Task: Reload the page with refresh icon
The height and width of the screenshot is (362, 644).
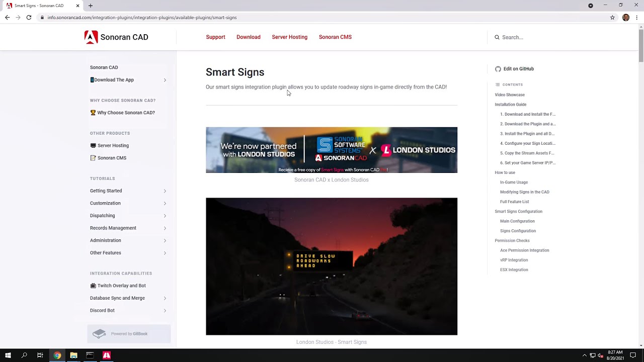Action: click(x=29, y=18)
